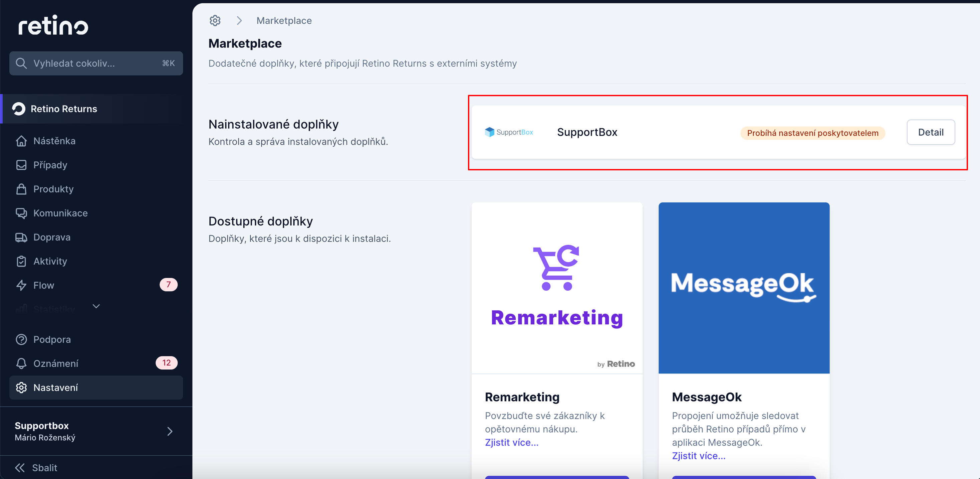Click the retino logo
Screen dimensions: 980x479
tap(53, 25)
